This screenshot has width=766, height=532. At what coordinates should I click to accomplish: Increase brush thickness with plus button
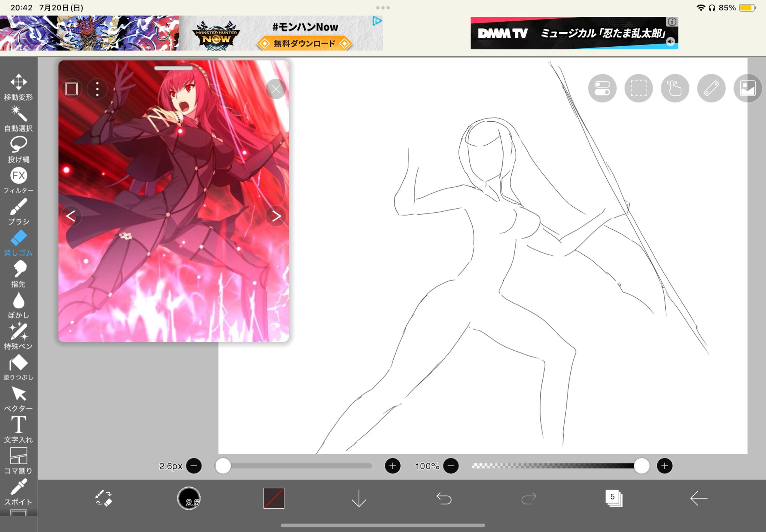pyautogui.click(x=393, y=466)
